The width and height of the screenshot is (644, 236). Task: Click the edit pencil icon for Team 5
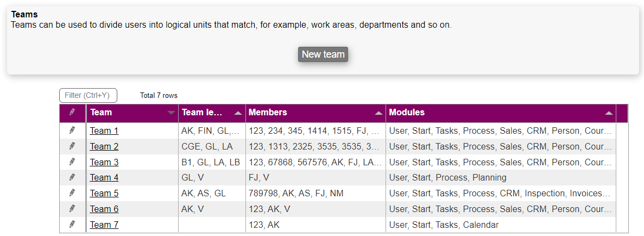[x=72, y=193]
